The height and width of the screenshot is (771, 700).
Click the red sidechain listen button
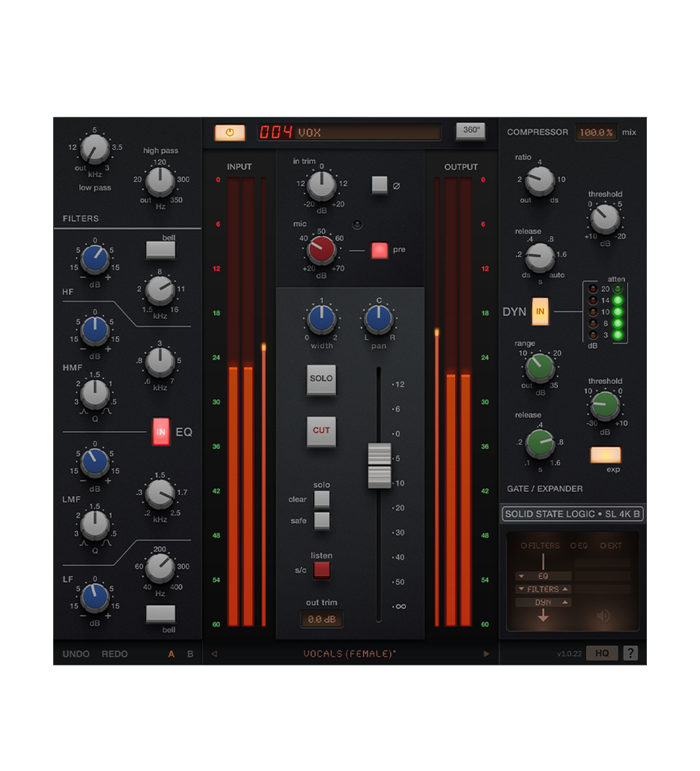pyautogui.click(x=321, y=570)
